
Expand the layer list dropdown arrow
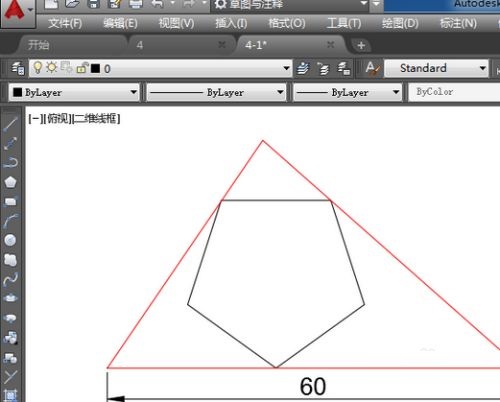point(286,68)
